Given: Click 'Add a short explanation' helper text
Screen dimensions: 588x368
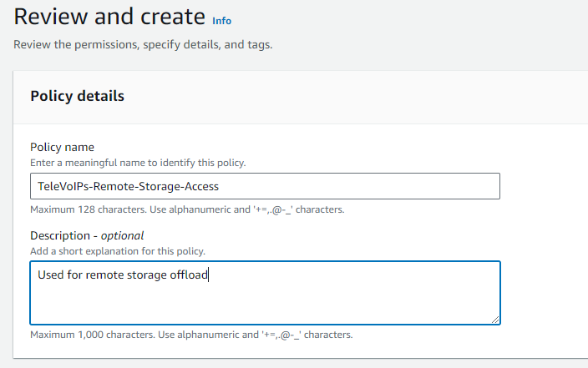Looking at the screenshot, I should click(118, 251).
